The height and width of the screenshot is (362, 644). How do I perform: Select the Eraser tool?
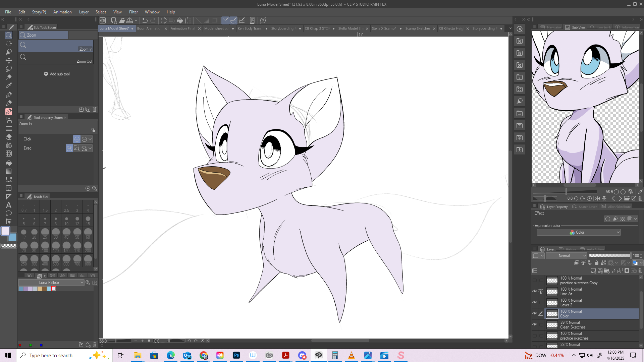[9, 137]
